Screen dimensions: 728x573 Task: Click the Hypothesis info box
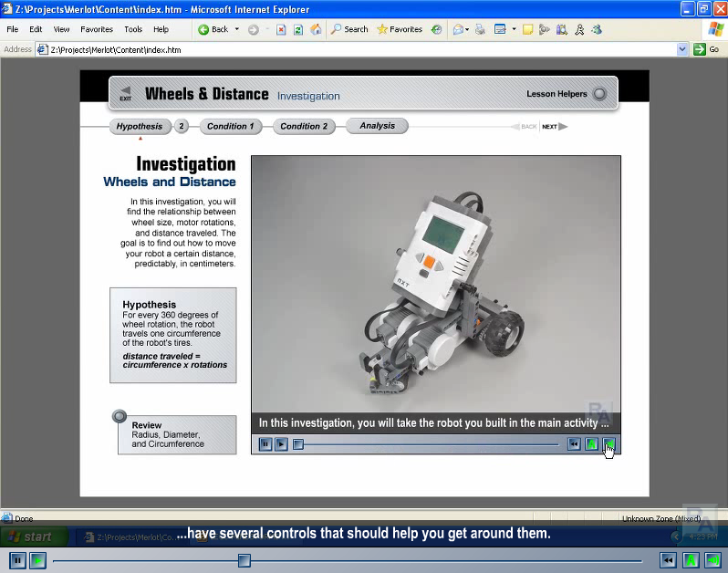(173, 335)
